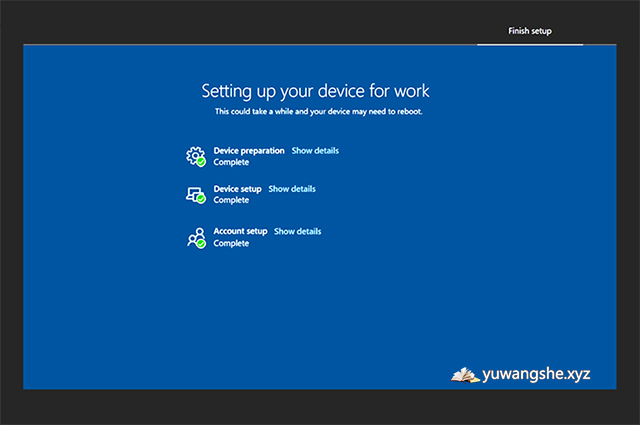640x425 pixels.
Task: Click the 'Account setup' label
Action: coord(240,231)
